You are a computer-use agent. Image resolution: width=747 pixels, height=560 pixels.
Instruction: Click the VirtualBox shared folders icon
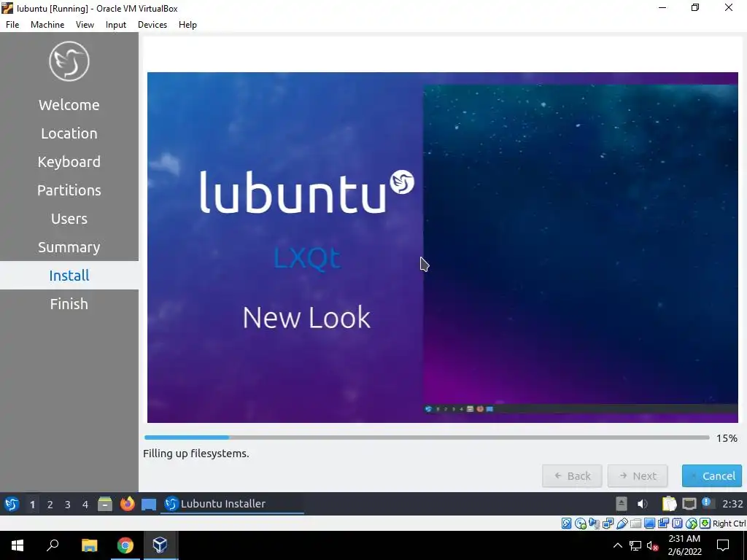click(635, 524)
